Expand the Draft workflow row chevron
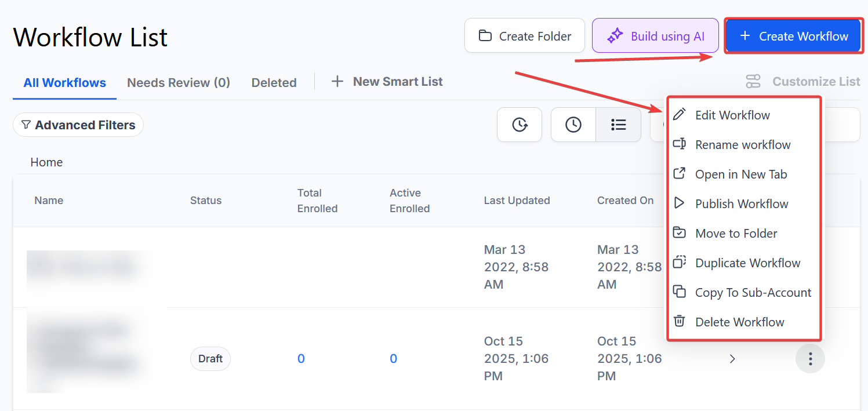 pyautogui.click(x=732, y=359)
